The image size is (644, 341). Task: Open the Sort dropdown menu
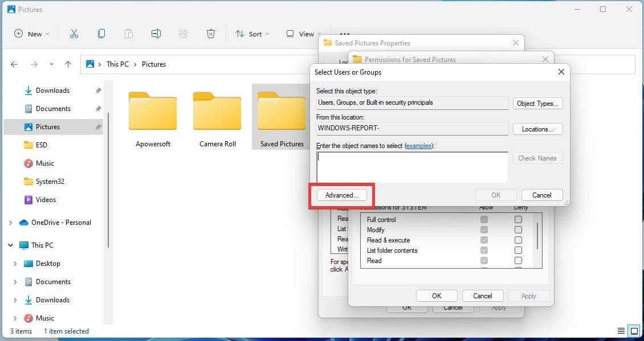[x=252, y=34]
